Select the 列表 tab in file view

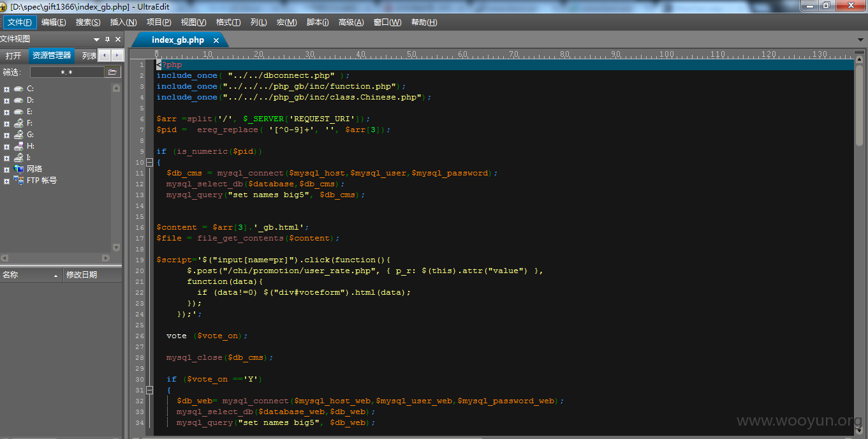pyautogui.click(x=89, y=56)
